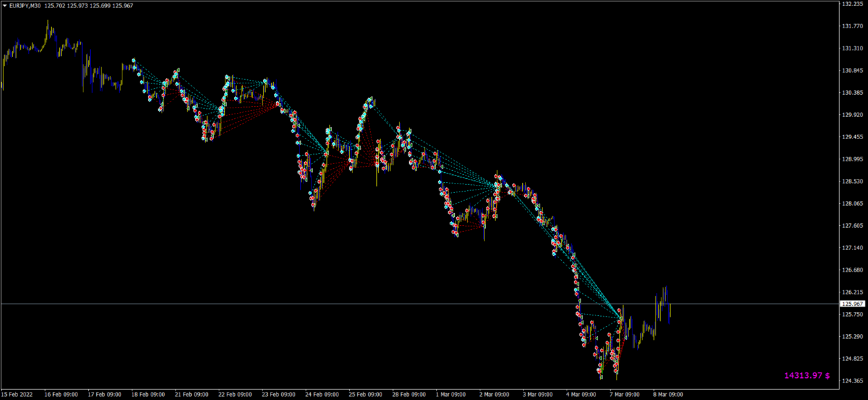Click the EURJPY,M30 symbol label

point(25,5)
